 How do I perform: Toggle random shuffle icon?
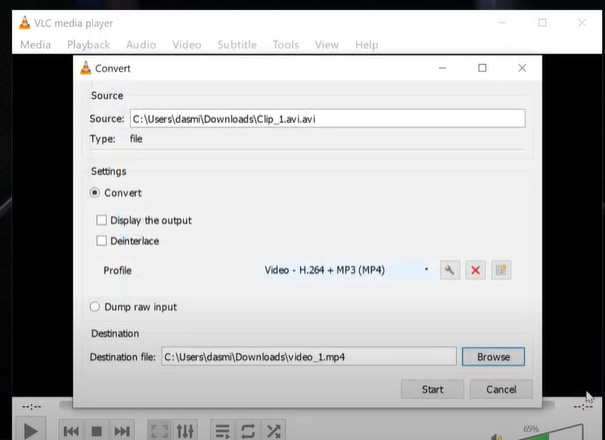tap(274, 431)
